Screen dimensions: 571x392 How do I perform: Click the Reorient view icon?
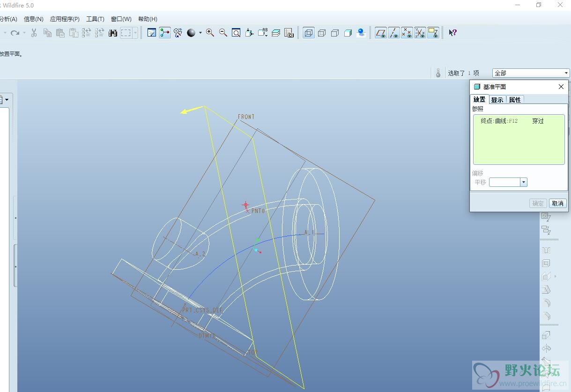pyautogui.click(x=250, y=33)
